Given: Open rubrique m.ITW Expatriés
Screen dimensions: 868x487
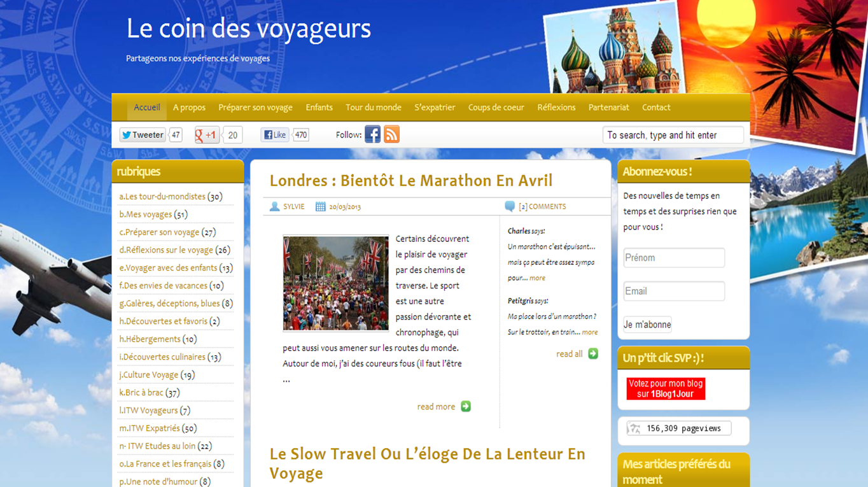Looking at the screenshot, I should 150,428.
